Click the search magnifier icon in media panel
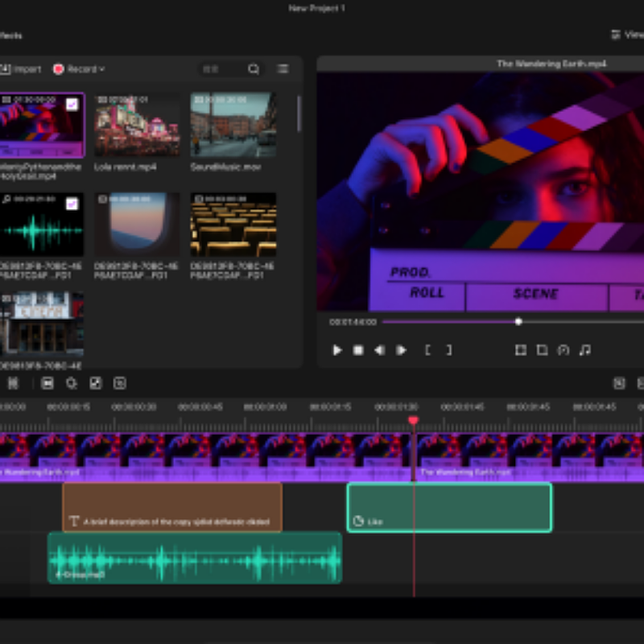Viewport: 644px width, 644px height. pyautogui.click(x=254, y=69)
